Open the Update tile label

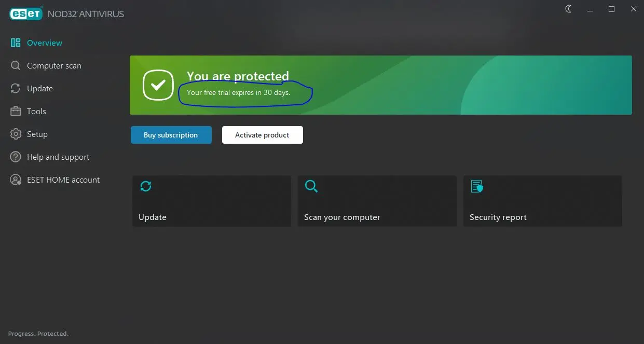[x=153, y=217]
